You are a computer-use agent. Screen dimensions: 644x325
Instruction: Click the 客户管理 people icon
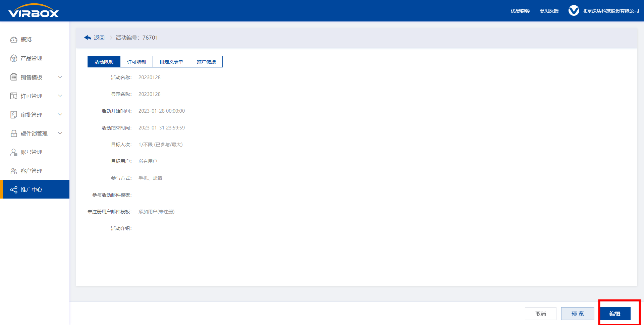click(14, 171)
